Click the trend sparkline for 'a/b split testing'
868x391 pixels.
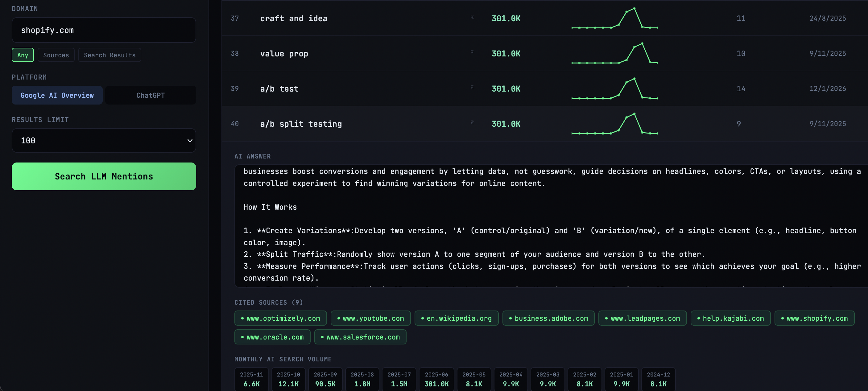(614, 124)
